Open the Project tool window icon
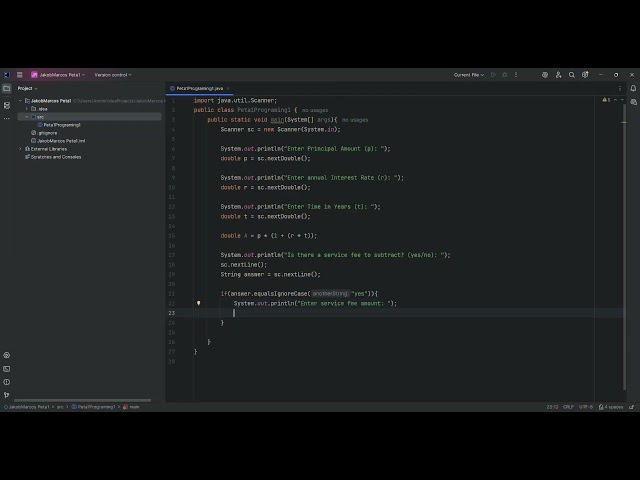The height and width of the screenshot is (480, 640). 7,89
